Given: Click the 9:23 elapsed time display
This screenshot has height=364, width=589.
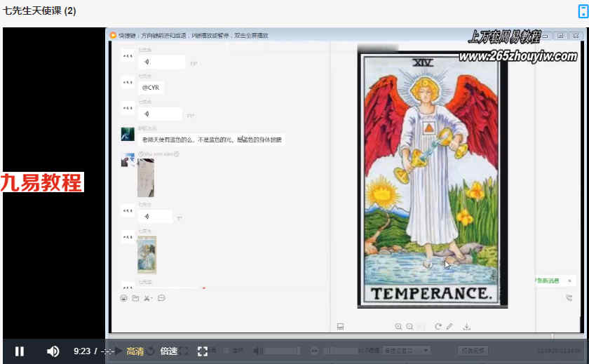Looking at the screenshot, I should click(82, 351).
